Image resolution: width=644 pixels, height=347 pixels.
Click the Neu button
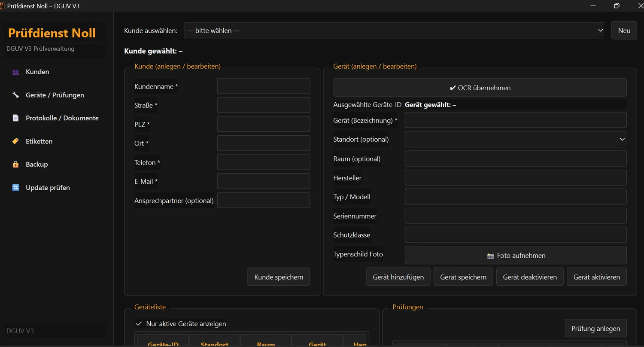pyautogui.click(x=624, y=30)
